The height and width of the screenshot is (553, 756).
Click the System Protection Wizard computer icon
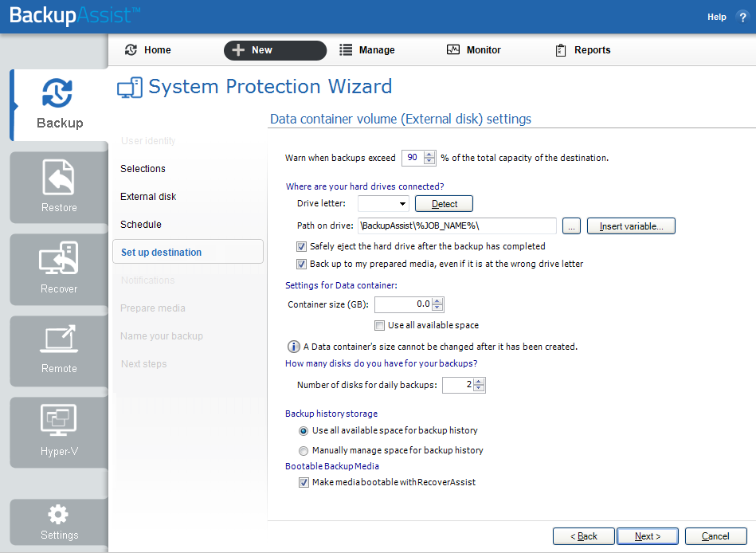click(130, 88)
